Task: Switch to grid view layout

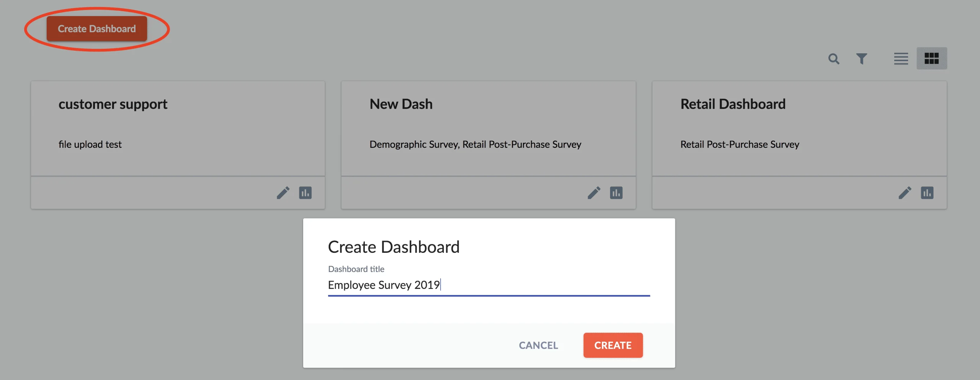Action: pos(931,58)
